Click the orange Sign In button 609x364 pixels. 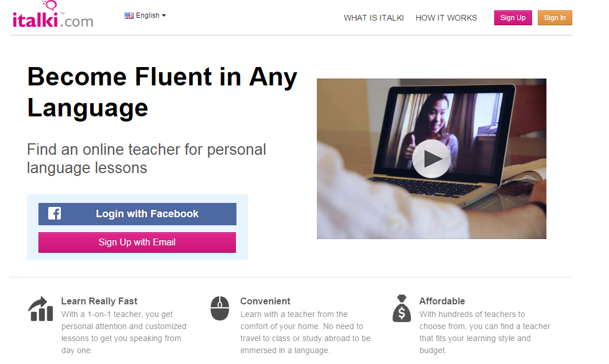coord(554,18)
